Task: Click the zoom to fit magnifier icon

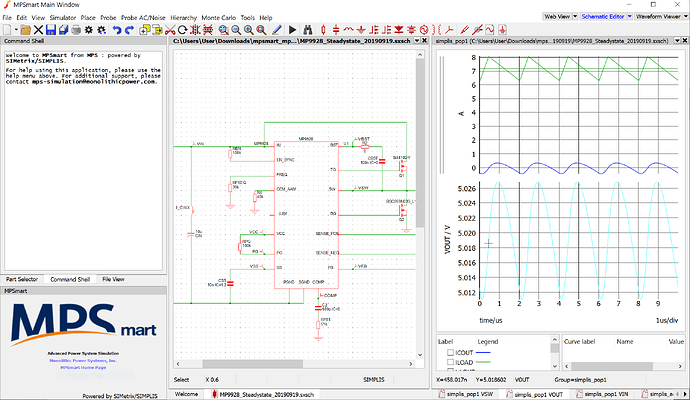Action: [x=224, y=29]
